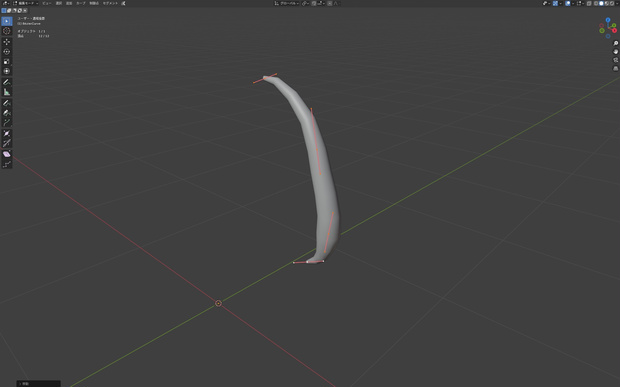Select the Transform tool

coord(7,71)
